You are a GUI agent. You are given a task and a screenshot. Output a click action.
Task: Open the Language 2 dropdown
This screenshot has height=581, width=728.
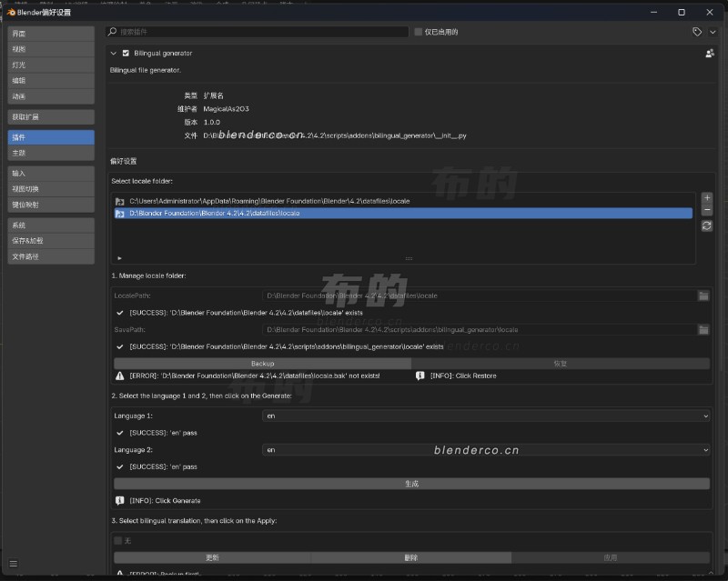pyautogui.click(x=486, y=450)
